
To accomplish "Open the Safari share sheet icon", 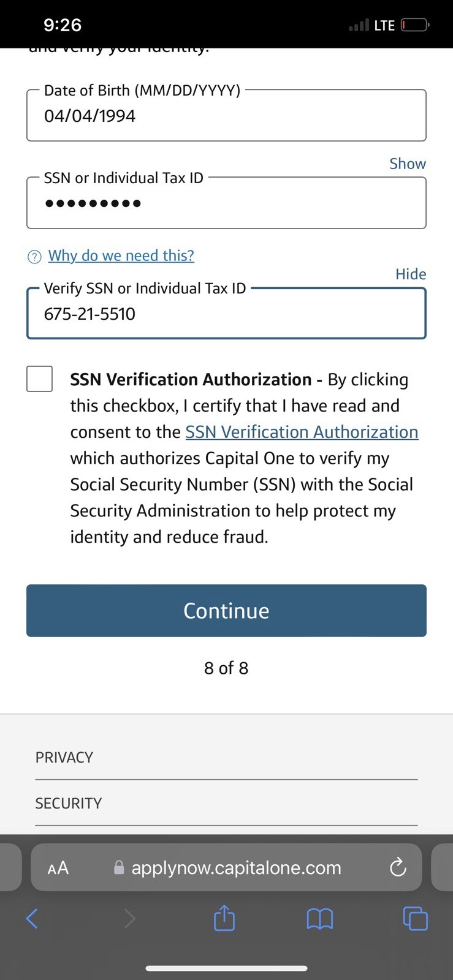I will (224, 918).
